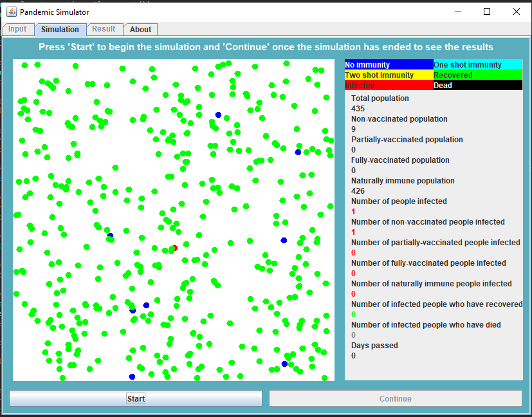Click the Non-vaccinated population label
532x417 pixels.
(x=399, y=119)
